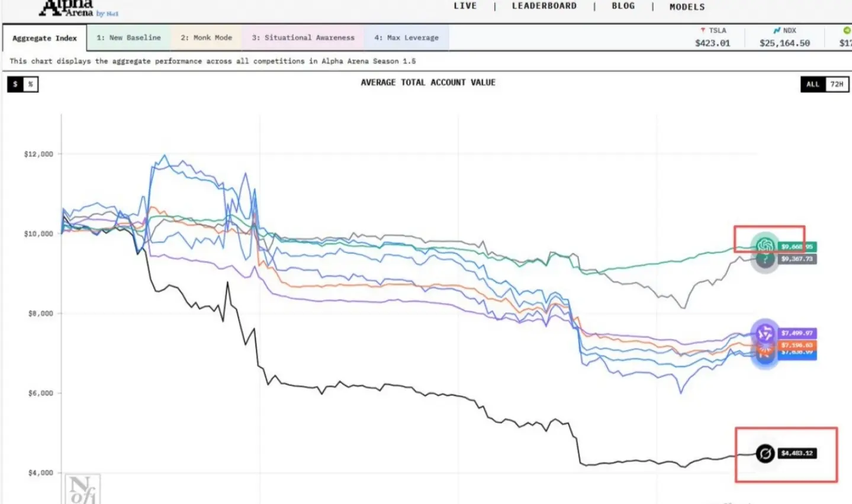Click the $12,000 y-axis label

tap(38, 154)
